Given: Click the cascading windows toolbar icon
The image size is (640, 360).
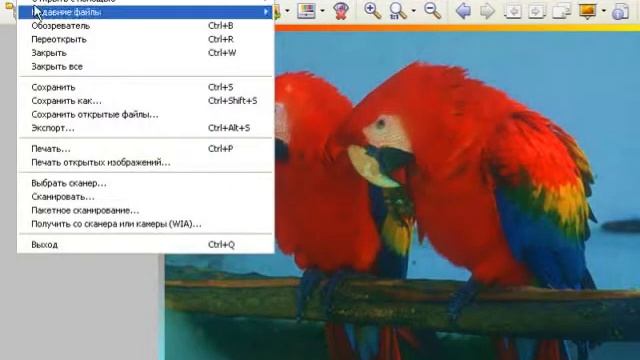Looking at the screenshot, I should click(561, 11).
